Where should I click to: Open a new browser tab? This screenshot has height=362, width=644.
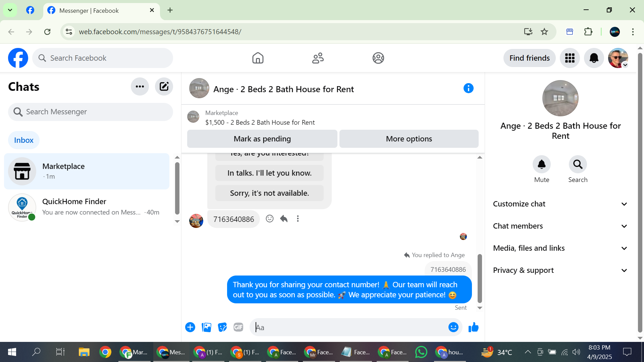point(170,10)
